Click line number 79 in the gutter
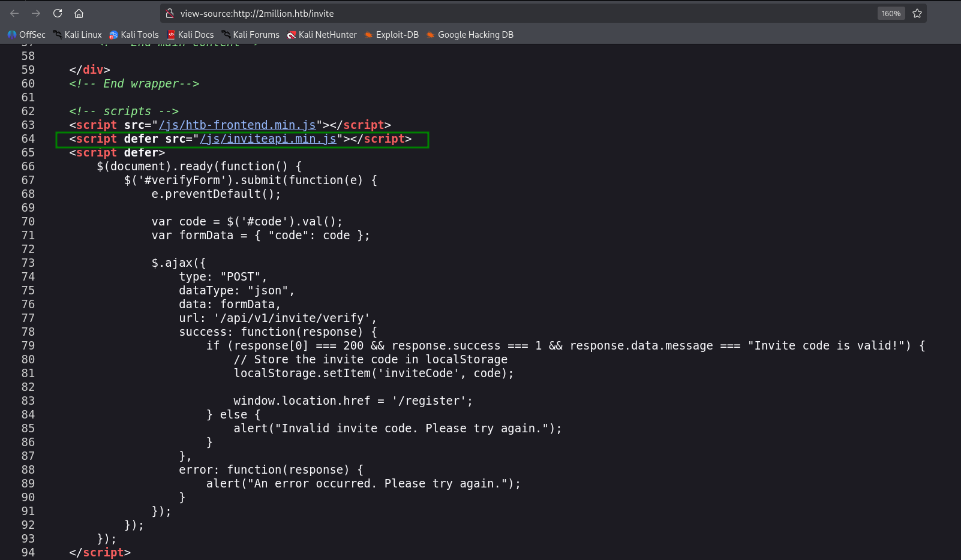The height and width of the screenshot is (560, 961). [x=28, y=345]
